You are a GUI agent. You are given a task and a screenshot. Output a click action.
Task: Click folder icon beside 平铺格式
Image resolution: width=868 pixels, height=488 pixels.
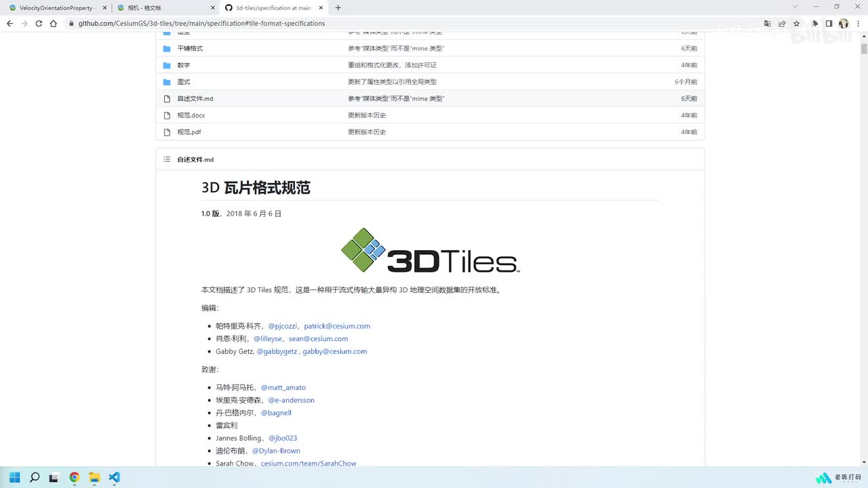pyautogui.click(x=167, y=49)
